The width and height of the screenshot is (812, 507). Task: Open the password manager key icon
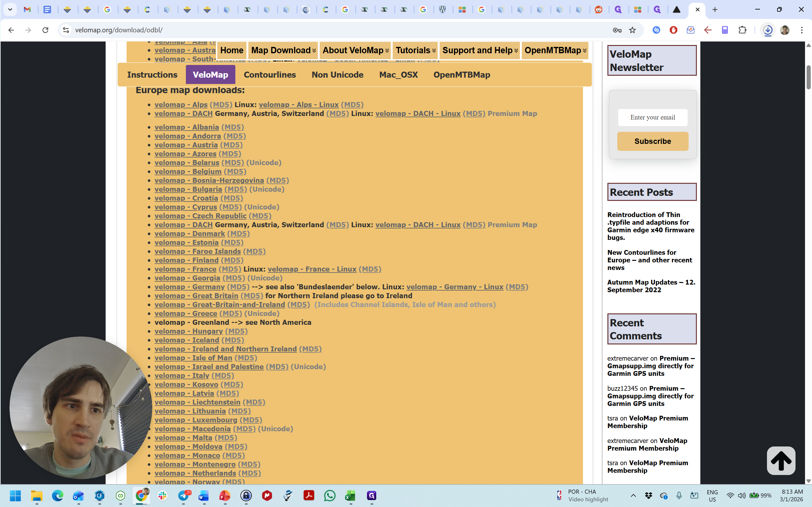(x=617, y=30)
